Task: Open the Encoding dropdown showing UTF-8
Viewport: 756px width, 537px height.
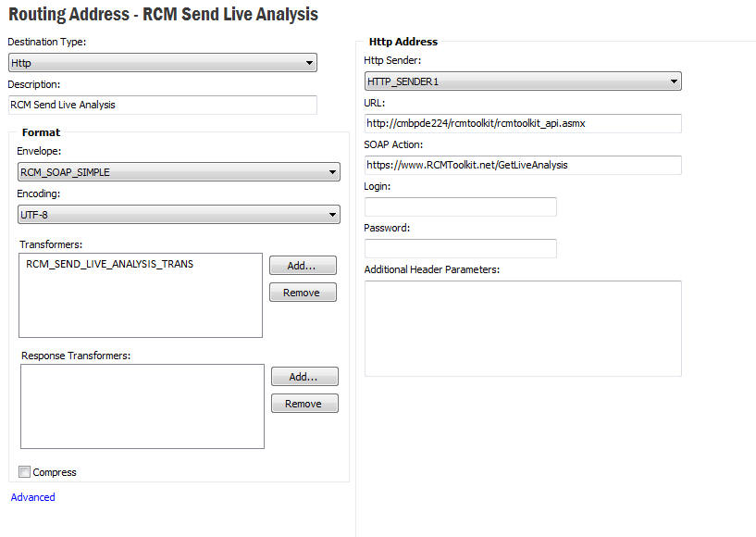Action: pos(179,215)
